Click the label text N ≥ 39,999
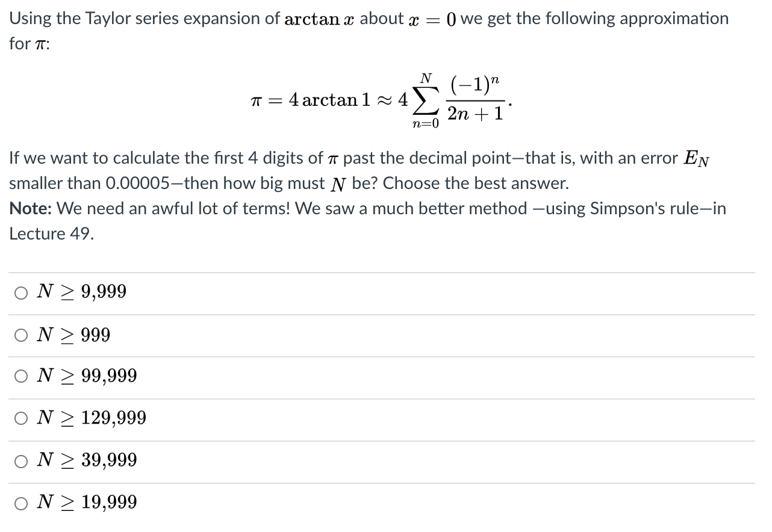This screenshot has width=772, height=532. pyautogui.click(x=87, y=460)
